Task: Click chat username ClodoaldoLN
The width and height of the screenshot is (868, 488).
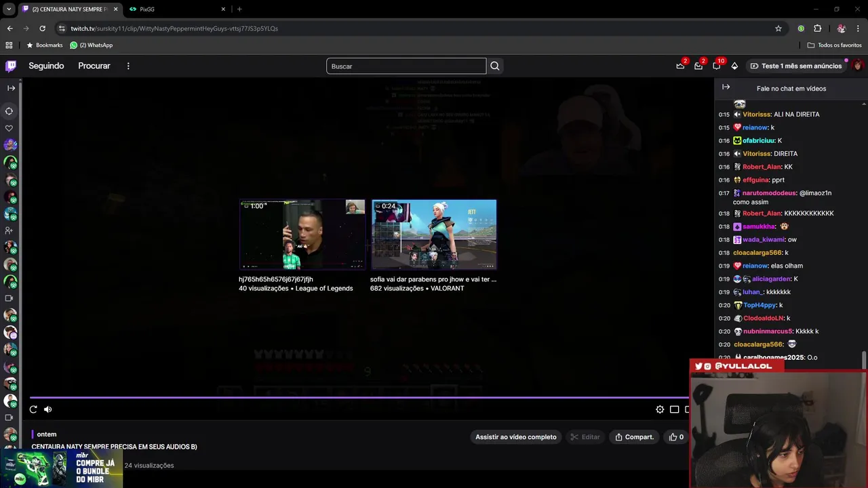Action: coord(764,318)
